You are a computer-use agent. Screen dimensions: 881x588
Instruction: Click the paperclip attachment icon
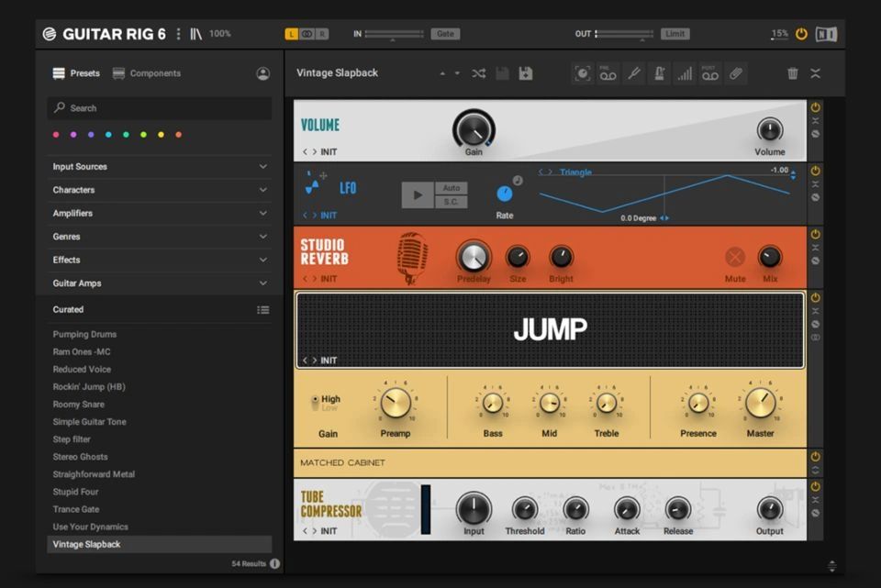click(735, 73)
